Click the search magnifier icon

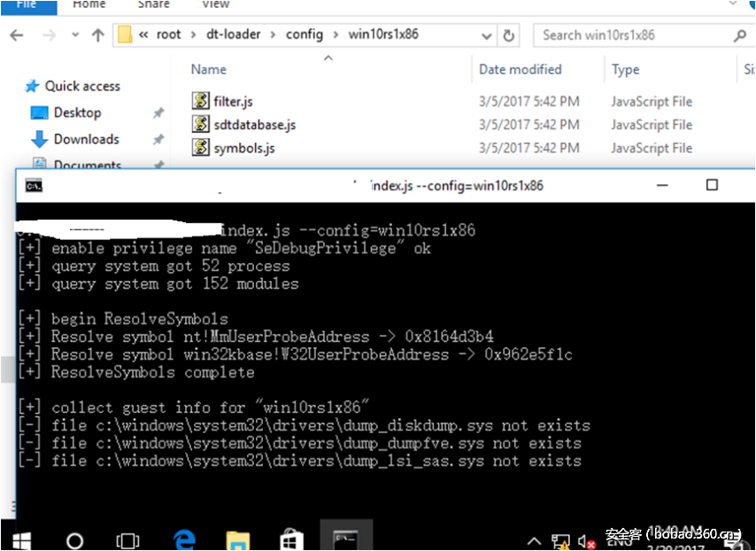(739, 35)
